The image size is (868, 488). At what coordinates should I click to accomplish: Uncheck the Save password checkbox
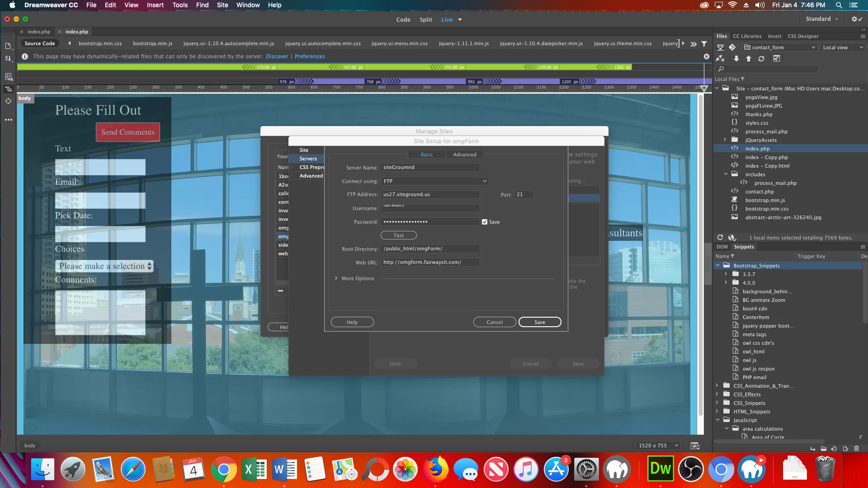pos(485,222)
